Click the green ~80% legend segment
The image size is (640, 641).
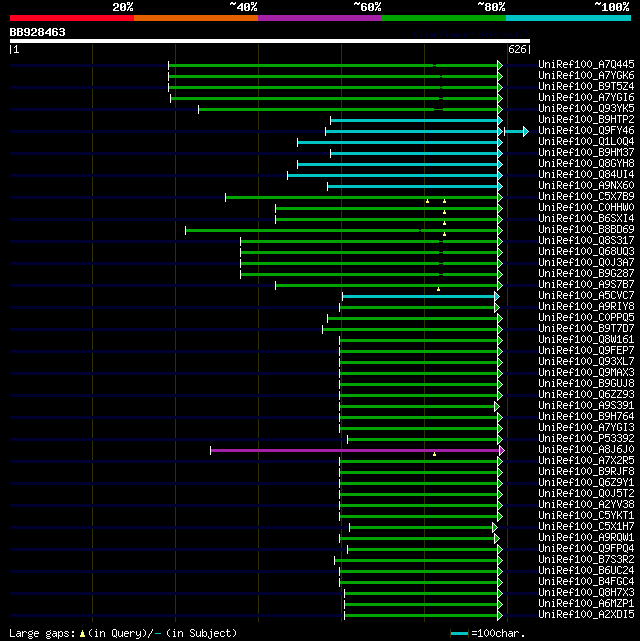[444, 18]
